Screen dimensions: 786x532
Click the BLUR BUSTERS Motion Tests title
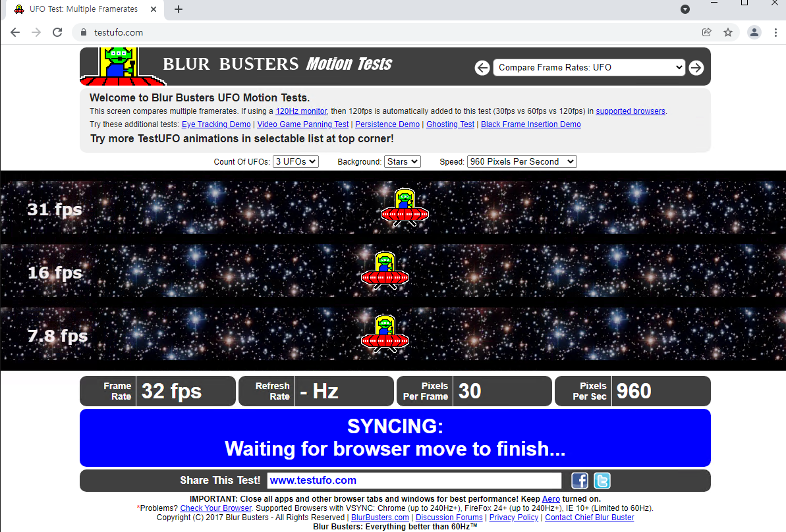click(277, 64)
